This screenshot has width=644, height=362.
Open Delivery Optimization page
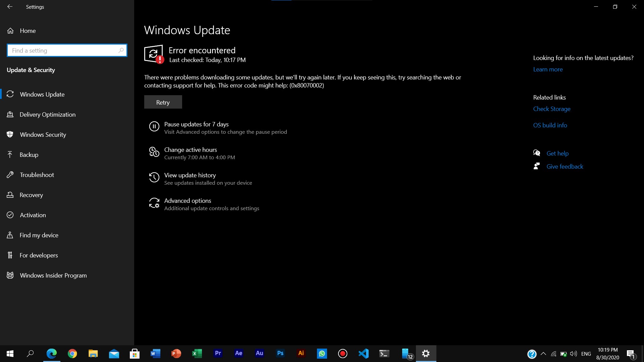[x=67, y=114]
